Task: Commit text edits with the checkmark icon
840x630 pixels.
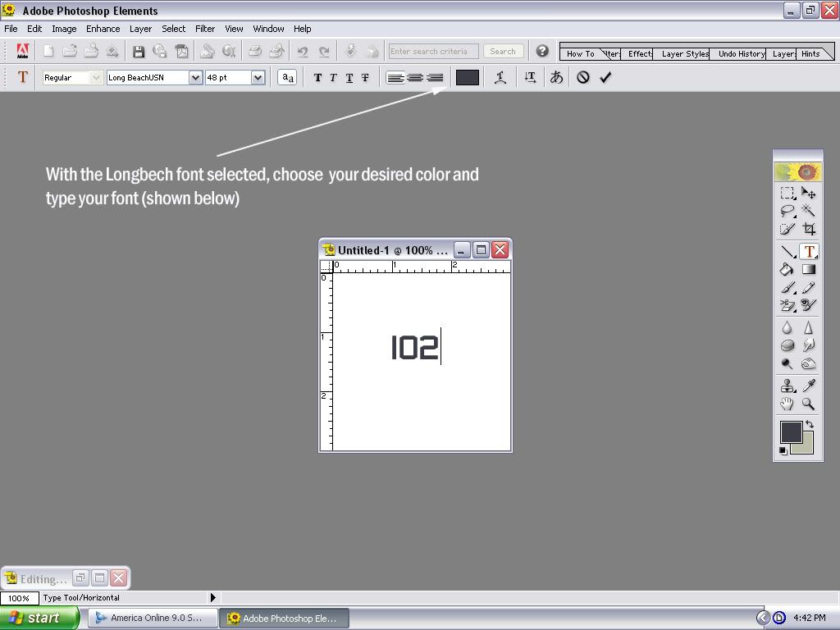Action: point(605,78)
